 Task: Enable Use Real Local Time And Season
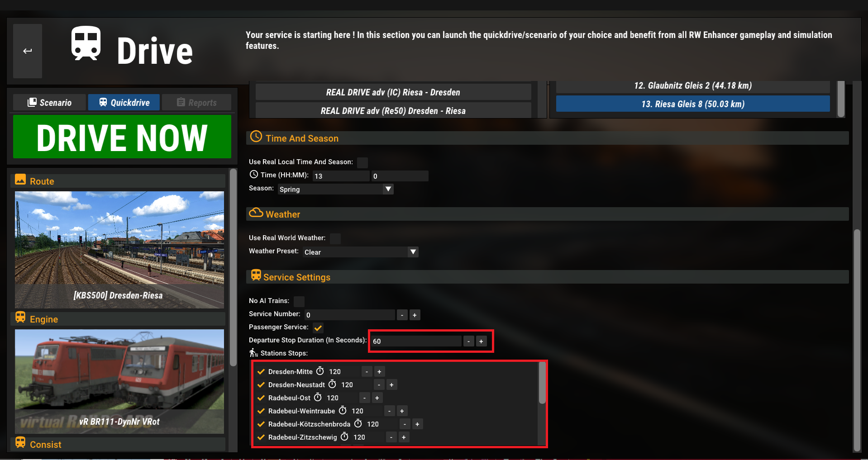click(362, 162)
